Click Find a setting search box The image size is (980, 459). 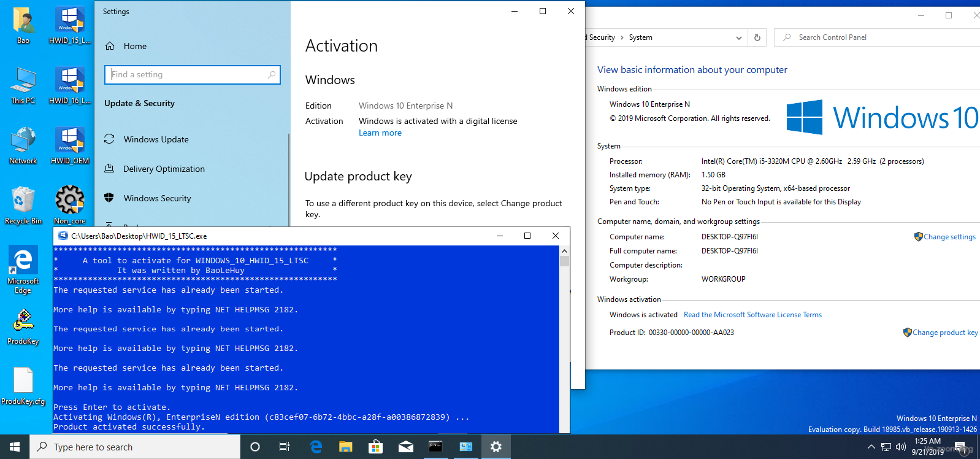click(193, 74)
